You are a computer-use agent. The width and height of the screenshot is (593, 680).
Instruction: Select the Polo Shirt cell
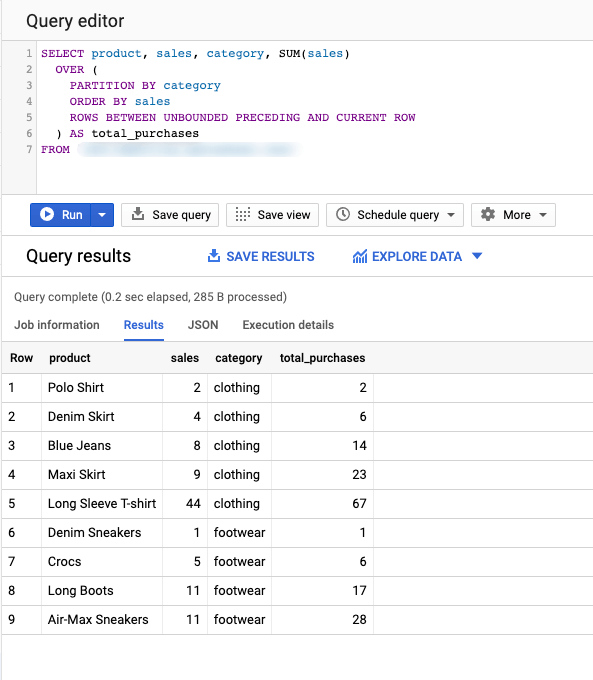(x=102, y=388)
